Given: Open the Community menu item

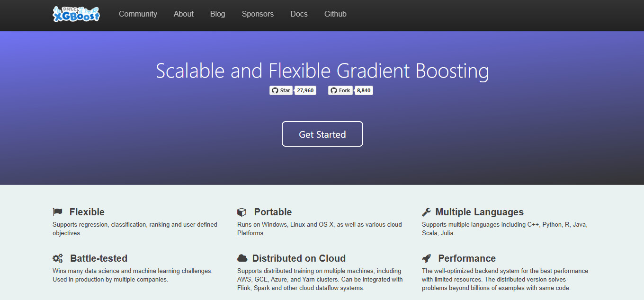Looking at the screenshot, I should click(x=138, y=14).
